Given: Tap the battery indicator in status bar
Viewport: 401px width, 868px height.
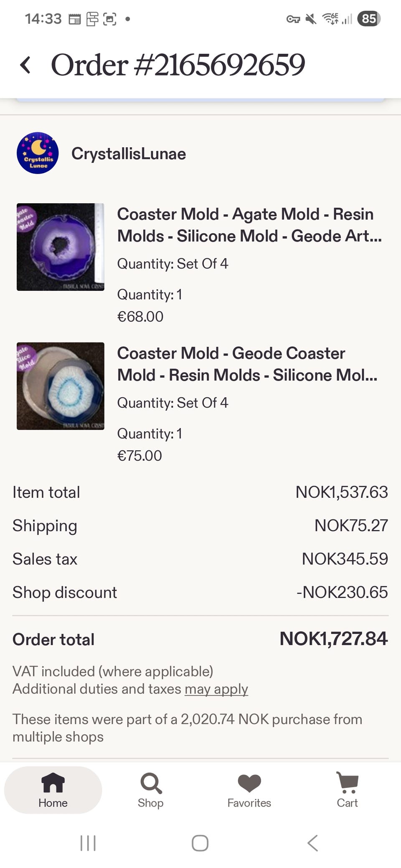Looking at the screenshot, I should click(369, 19).
